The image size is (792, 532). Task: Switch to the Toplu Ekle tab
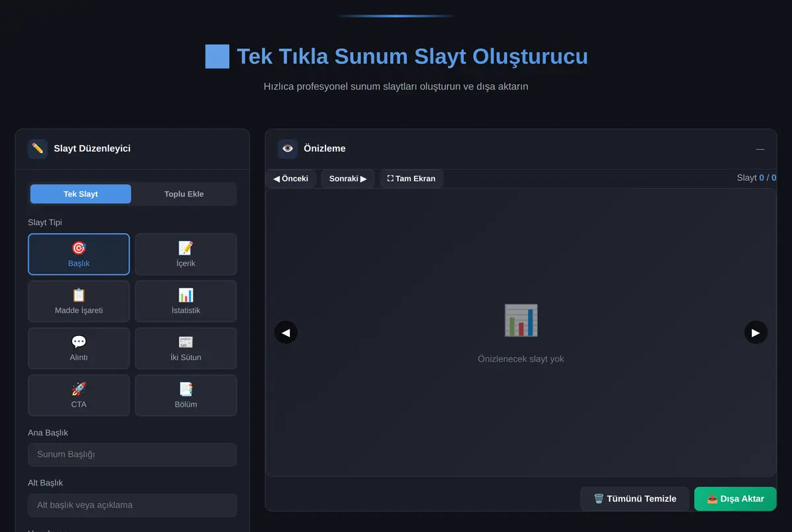click(184, 194)
